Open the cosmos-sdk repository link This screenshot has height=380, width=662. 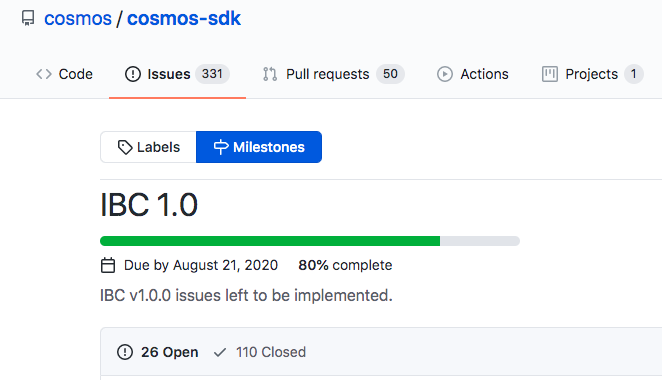click(x=184, y=19)
